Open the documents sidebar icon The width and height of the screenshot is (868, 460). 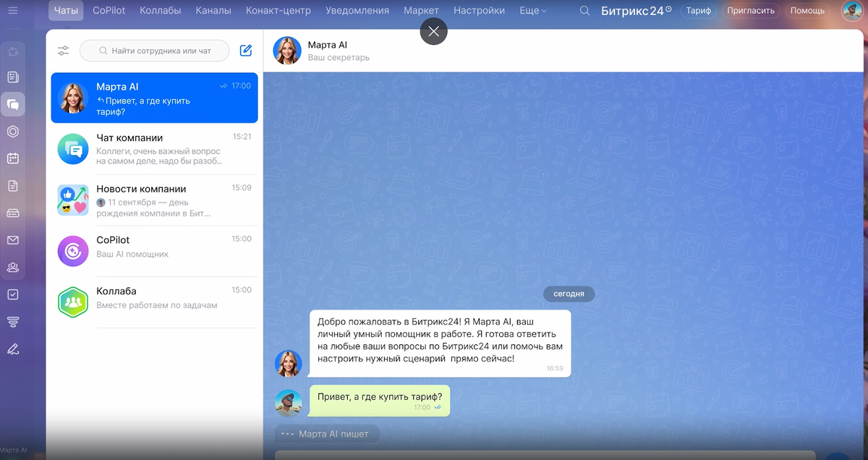[x=13, y=186]
